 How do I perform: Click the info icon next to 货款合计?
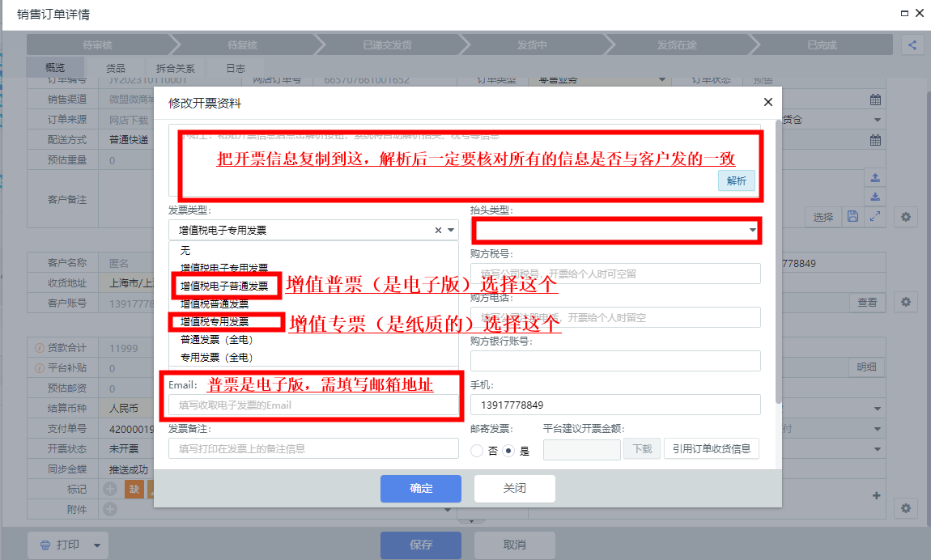pyautogui.click(x=39, y=348)
